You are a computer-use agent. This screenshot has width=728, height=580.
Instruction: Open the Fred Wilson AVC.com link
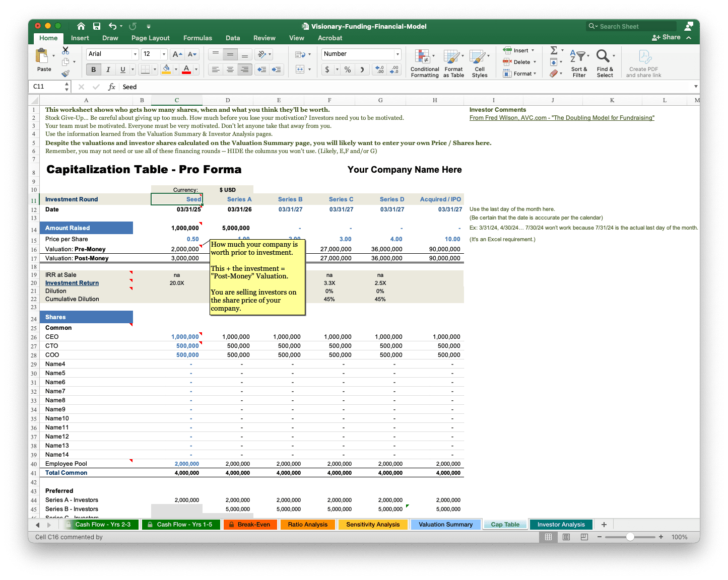tap(562, 118)
